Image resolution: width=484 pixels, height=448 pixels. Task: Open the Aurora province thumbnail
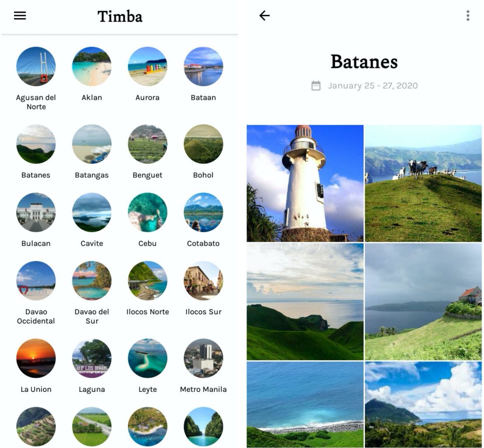148,66
